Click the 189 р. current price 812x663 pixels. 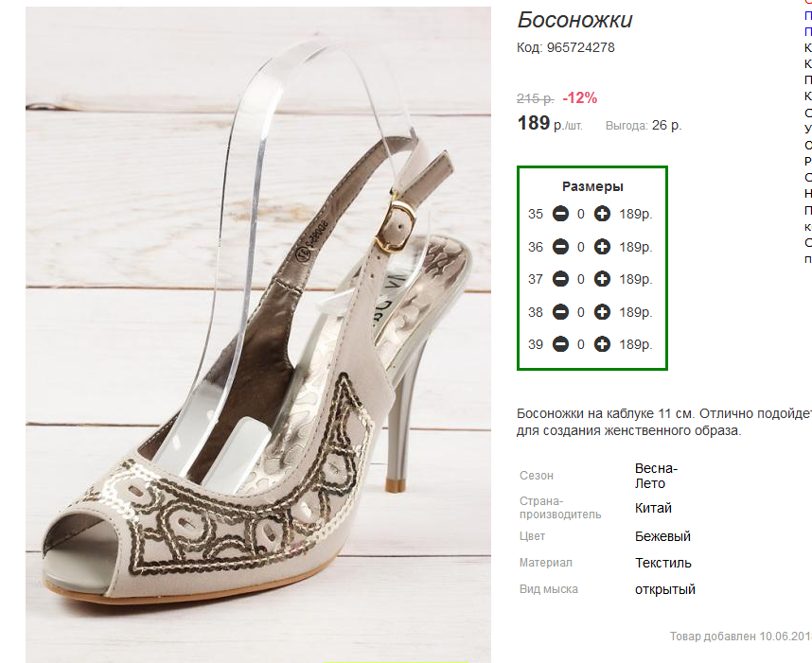coord(550,123)
